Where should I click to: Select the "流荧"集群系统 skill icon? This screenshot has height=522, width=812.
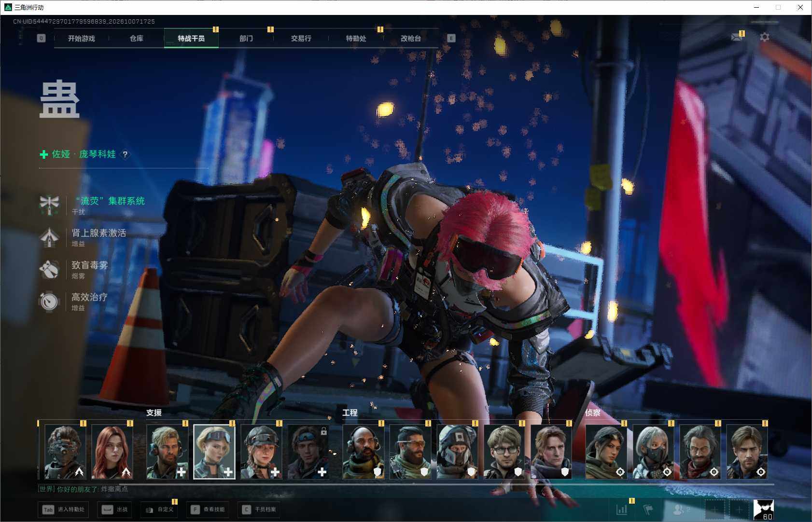click(49, 205)
